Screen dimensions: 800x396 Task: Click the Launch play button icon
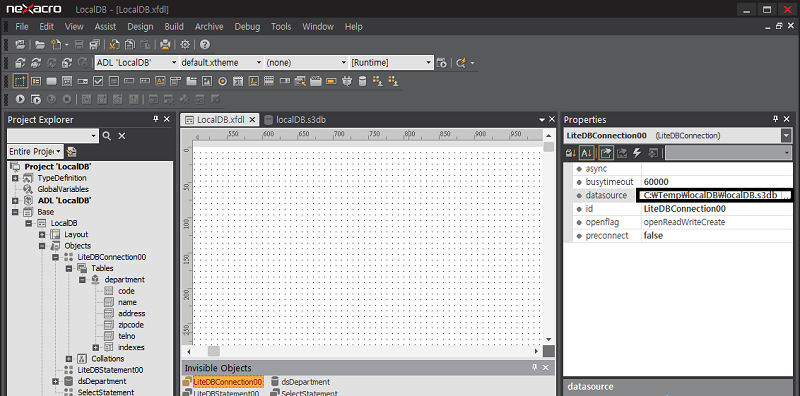coord(20,98)
